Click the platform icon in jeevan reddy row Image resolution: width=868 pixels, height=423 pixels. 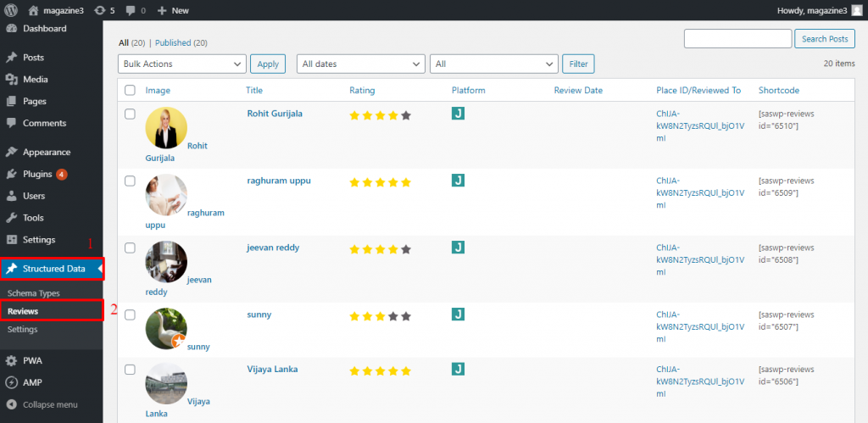point(458,247)
